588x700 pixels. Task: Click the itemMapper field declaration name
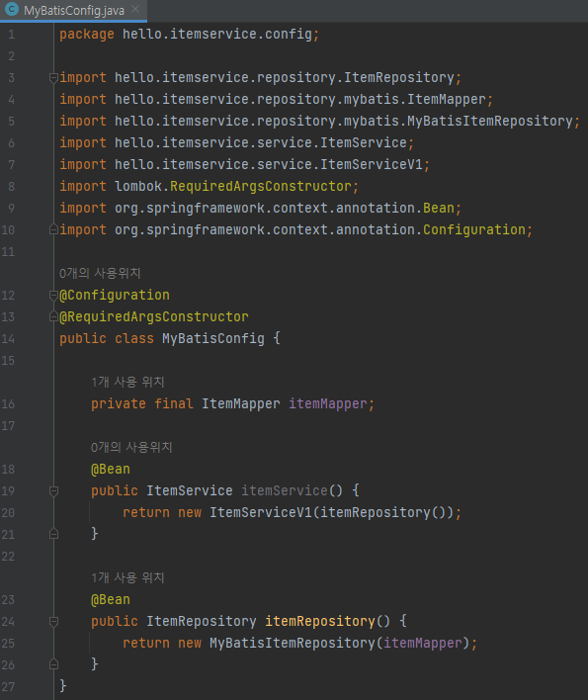coord(327,404)
